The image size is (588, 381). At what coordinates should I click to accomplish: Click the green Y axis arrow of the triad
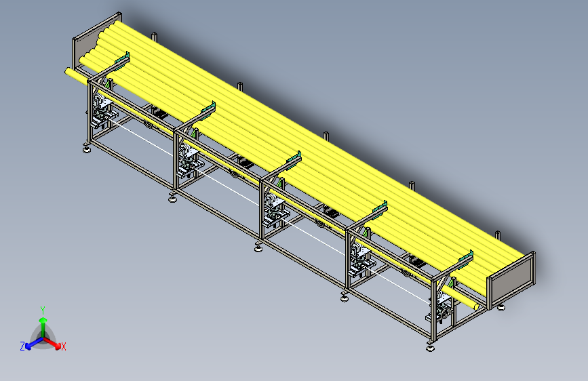click(x=43, y=327)
